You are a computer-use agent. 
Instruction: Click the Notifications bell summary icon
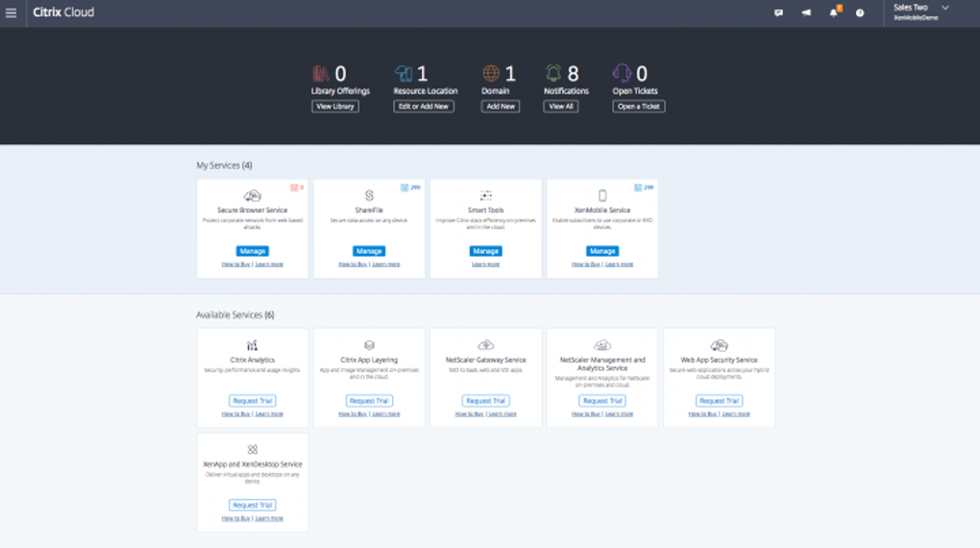pyautogui.click(x=553, y=73)
